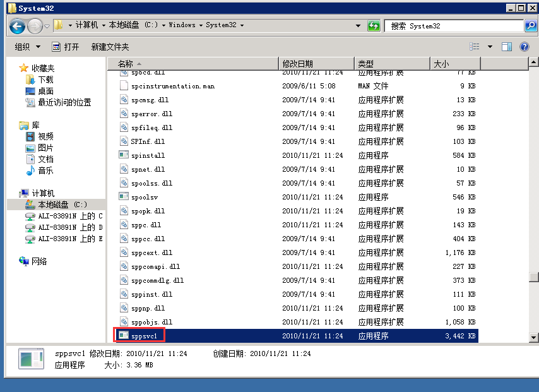
Task: Select 桌面 in the favorites list
Action: click(45, 91)
